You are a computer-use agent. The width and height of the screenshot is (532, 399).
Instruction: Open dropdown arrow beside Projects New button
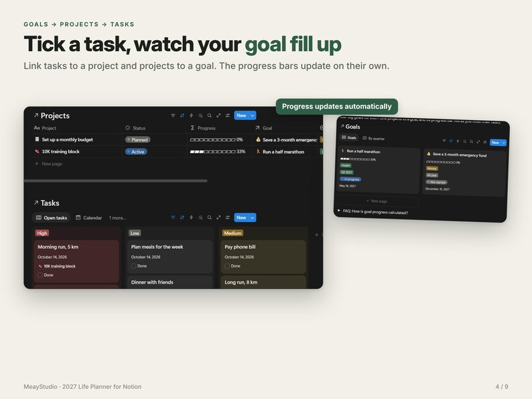[x=253, y=115]
